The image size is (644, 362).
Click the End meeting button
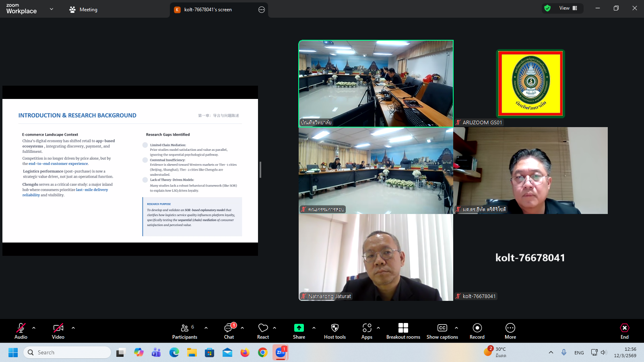(624, 331)
